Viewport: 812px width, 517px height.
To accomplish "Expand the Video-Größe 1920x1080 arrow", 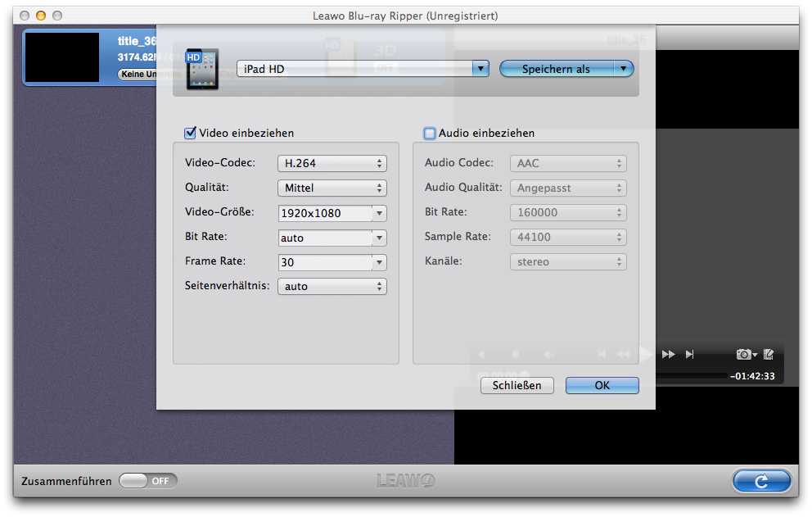I will coord(379,213).
